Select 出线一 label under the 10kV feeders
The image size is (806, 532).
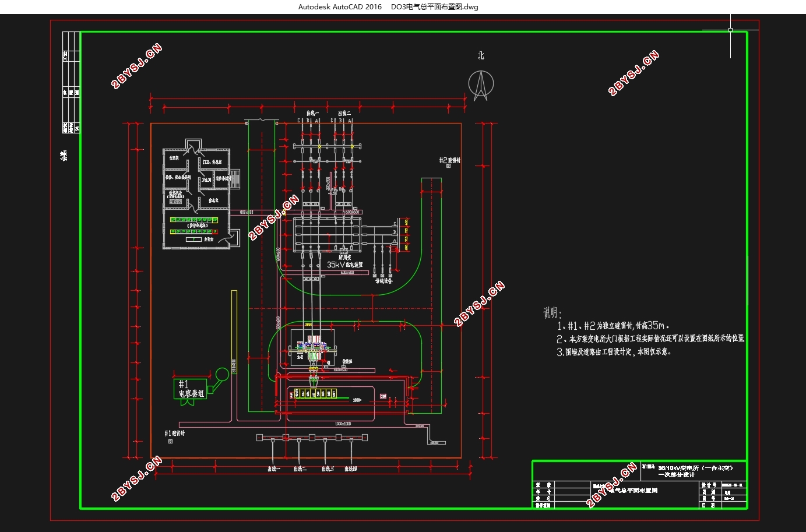[274, 468]
